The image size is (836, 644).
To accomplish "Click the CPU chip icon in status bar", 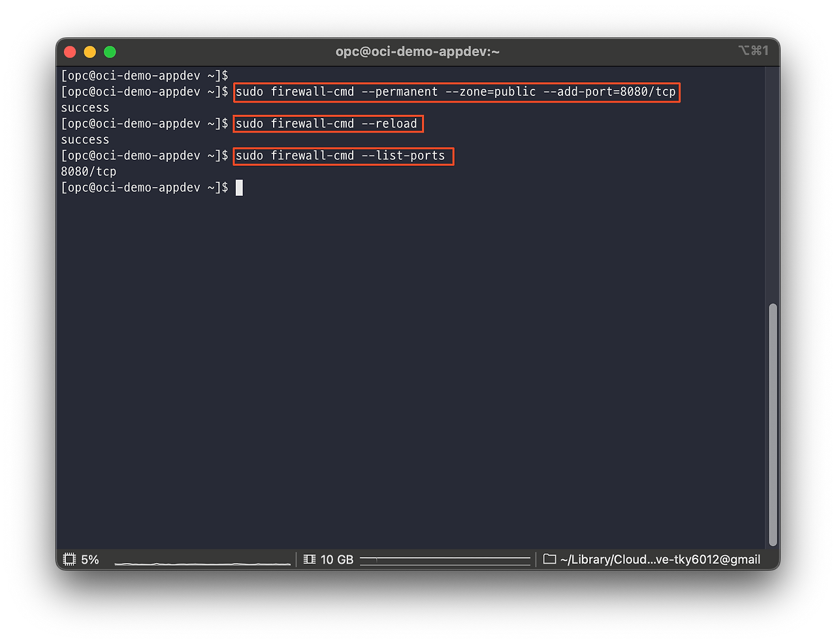I will (69, 559).
